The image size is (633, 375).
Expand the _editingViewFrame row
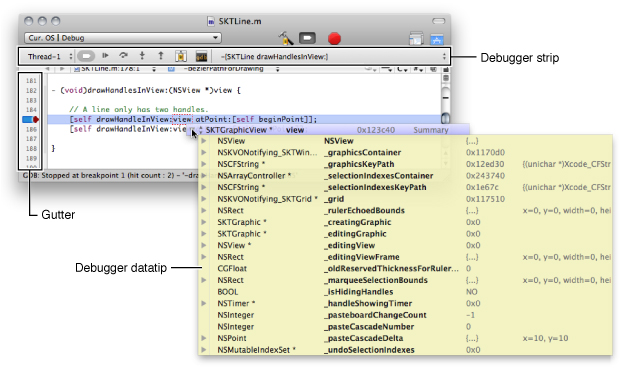204,257
